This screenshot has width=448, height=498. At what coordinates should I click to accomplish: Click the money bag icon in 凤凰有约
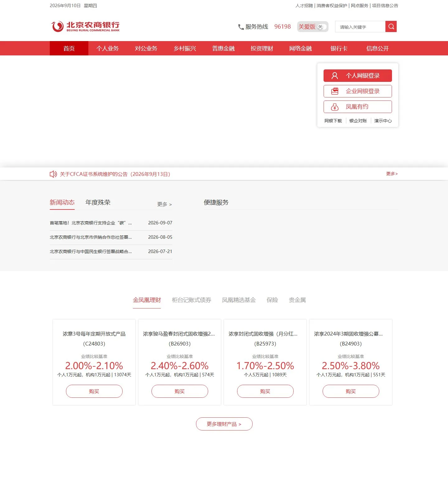tap(335, 107)
